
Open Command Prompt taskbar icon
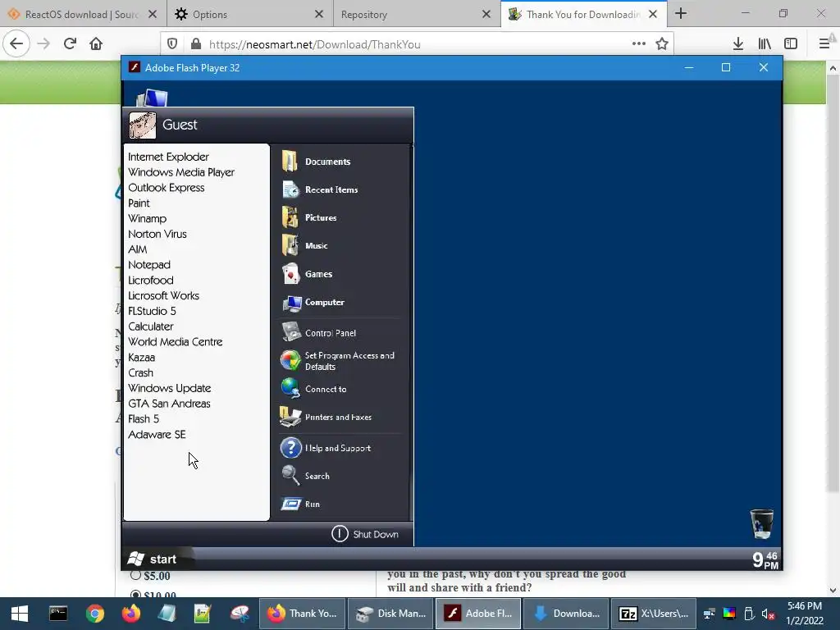click(x=58, y=614)
